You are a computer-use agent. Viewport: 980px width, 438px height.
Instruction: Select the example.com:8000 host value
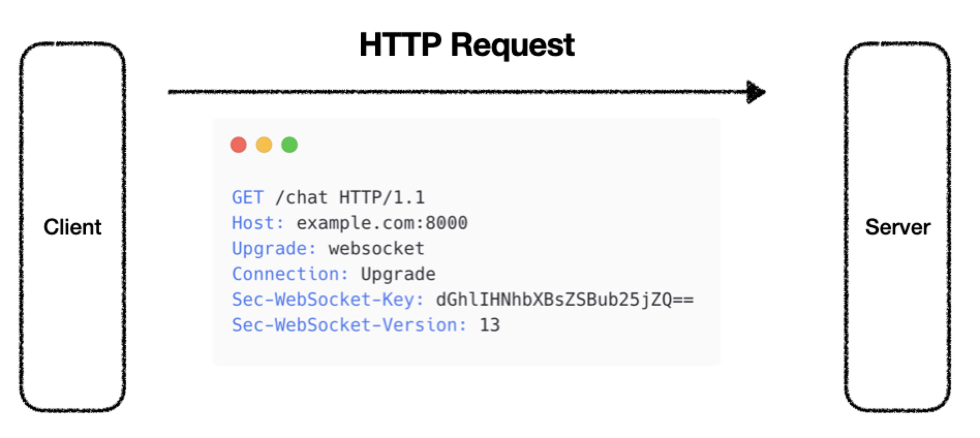[x=381, y=223]
